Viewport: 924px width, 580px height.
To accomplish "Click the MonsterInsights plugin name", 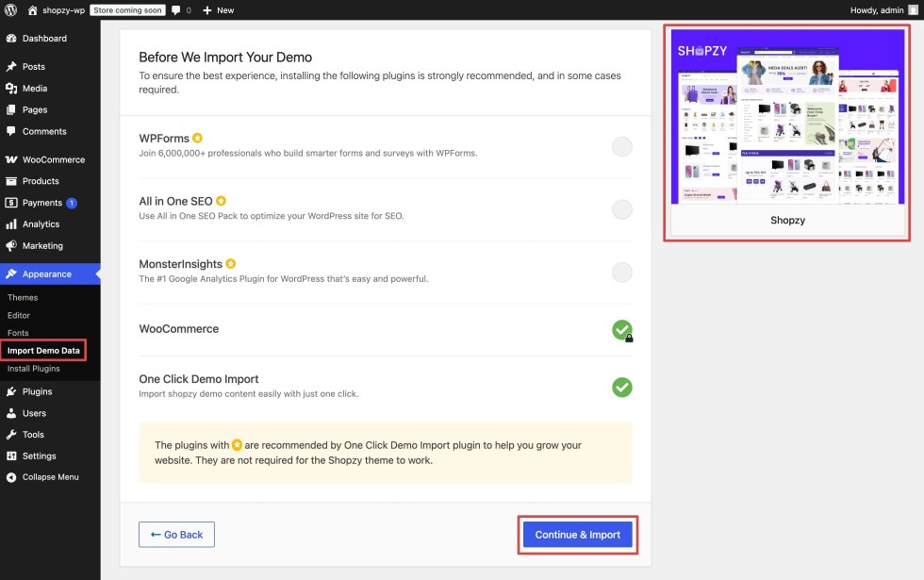I will [x=180, y=264].
